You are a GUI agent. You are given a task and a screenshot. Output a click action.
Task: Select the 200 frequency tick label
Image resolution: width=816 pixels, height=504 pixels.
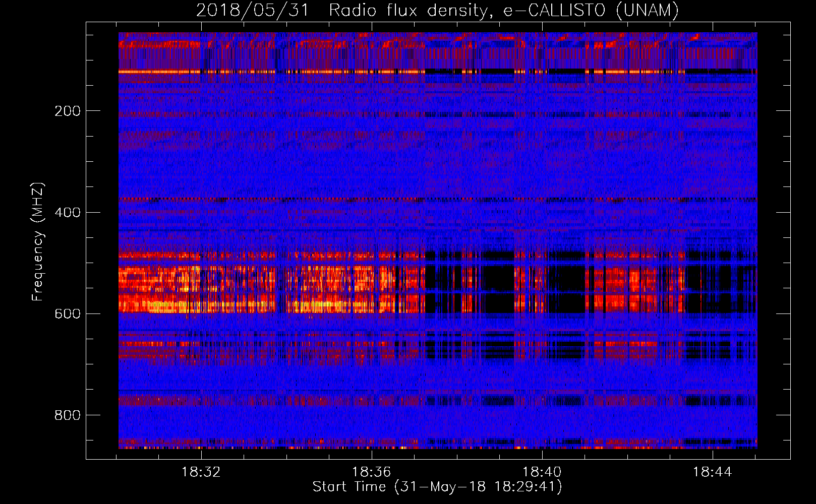[x=68, y=111]
